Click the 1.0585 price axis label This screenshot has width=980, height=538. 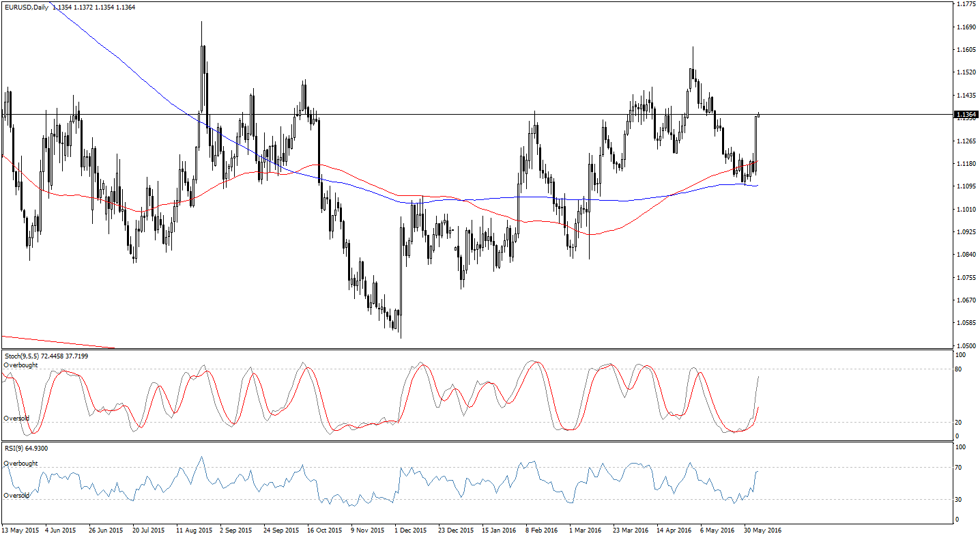(965, 323)
